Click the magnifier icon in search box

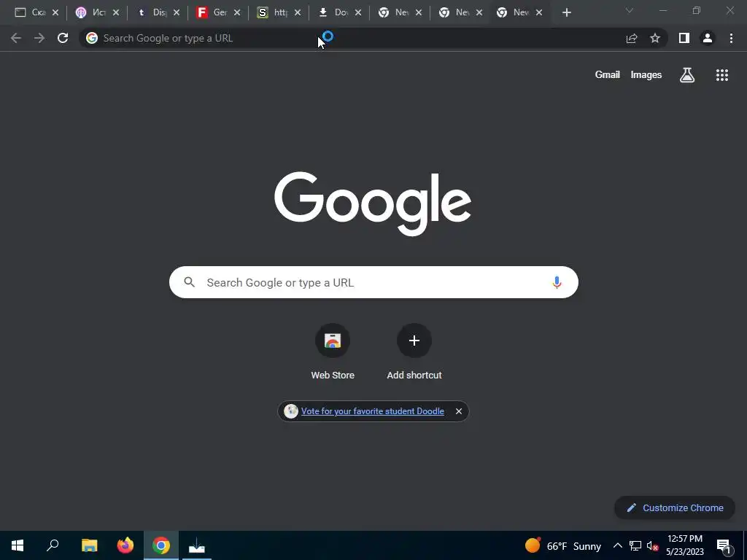point(190,282)
